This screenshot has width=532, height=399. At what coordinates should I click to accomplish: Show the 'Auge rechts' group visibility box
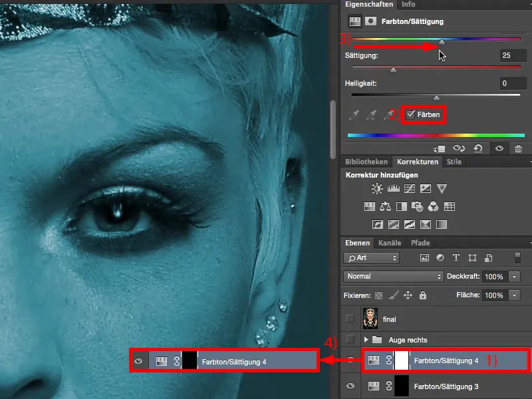coord(350,339)
